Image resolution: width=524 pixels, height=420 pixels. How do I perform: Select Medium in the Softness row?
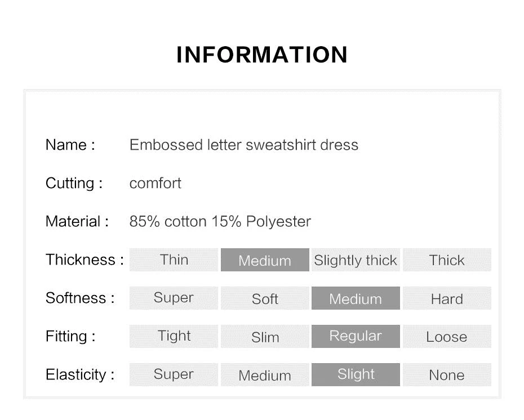356,298
